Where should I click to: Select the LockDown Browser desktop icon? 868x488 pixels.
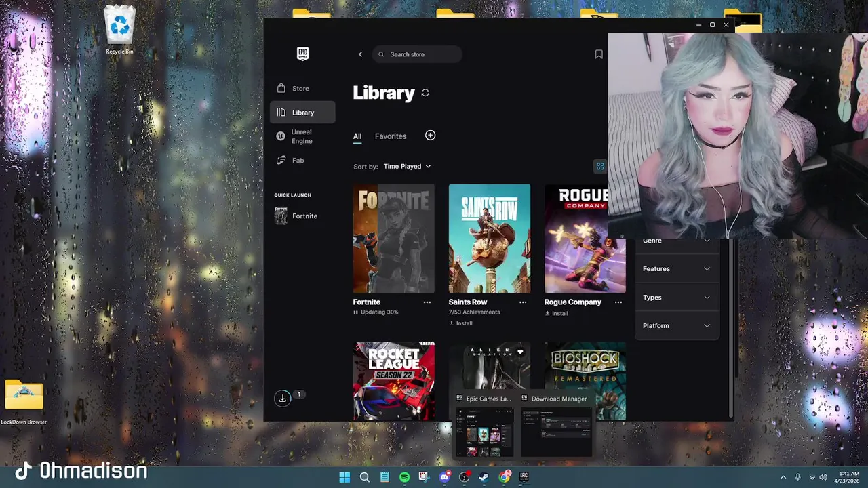[x=24, y=403]
